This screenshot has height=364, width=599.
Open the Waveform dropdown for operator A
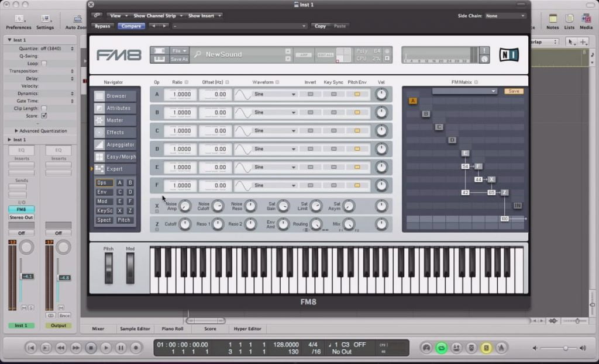click(274, 94)
